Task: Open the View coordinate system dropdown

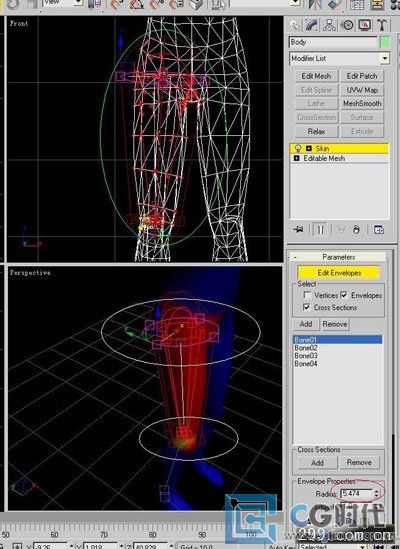Action: coord(79,2)
